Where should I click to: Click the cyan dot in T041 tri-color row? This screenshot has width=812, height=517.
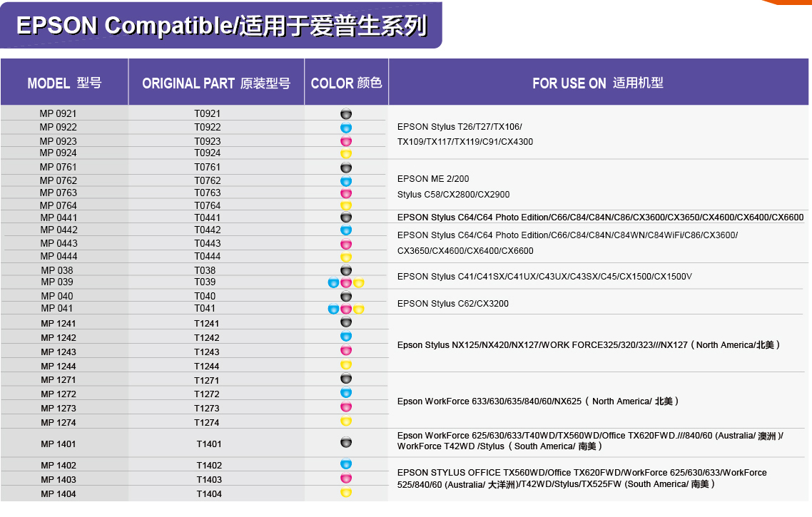point(333,309)
